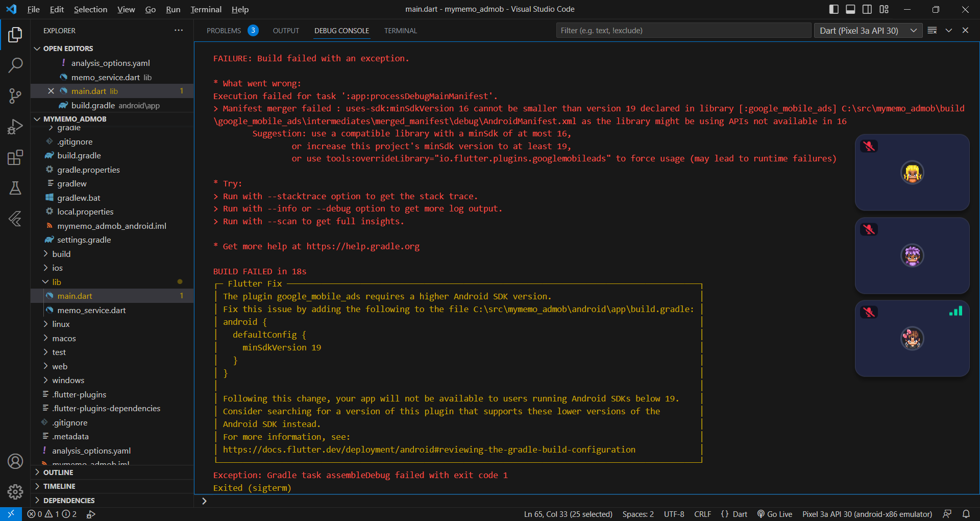Change the Dart language mode
This screenshot has width=980, height=521.
pos(734,514)
